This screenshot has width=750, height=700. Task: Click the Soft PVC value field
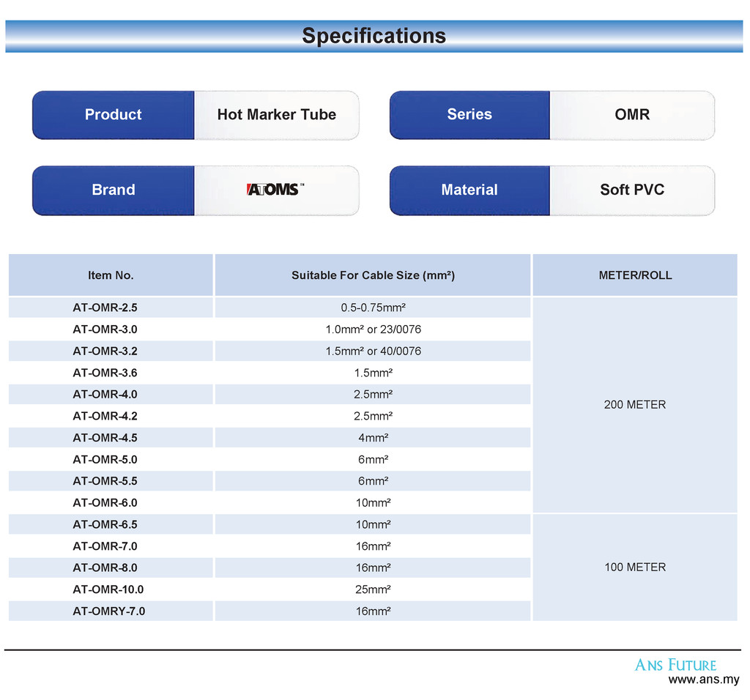coord(632,190)
